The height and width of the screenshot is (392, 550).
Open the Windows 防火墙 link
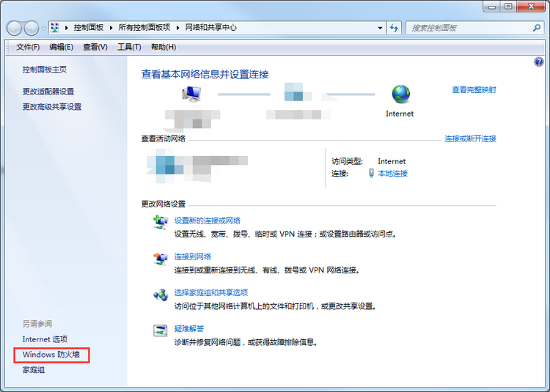tap(51, 355)
